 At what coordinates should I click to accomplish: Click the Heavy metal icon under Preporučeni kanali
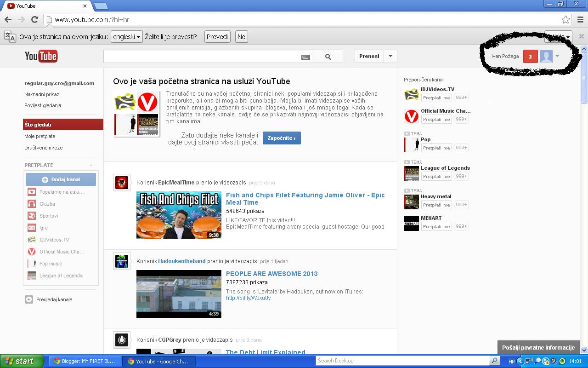pos(412,202)
